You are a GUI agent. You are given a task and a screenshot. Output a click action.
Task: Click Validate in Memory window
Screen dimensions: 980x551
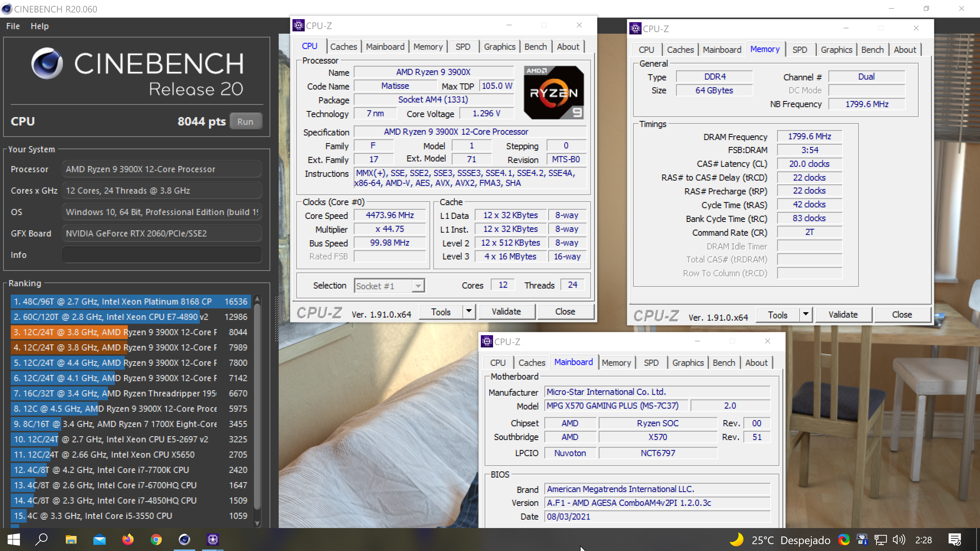click(x=843, y=315)
